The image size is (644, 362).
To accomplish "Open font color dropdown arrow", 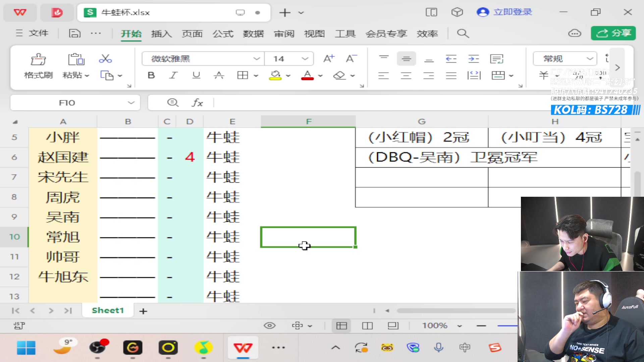I will click(320, 76).
